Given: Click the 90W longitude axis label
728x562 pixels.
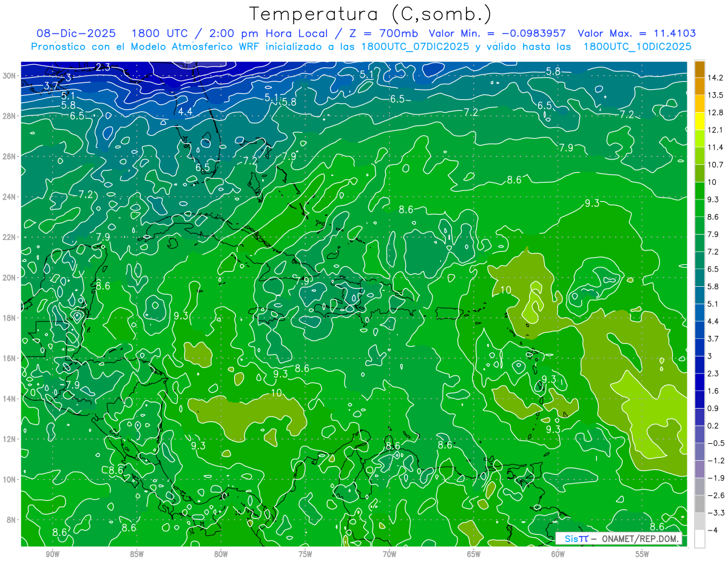Looking at the screenshot, I should point(53,554).
